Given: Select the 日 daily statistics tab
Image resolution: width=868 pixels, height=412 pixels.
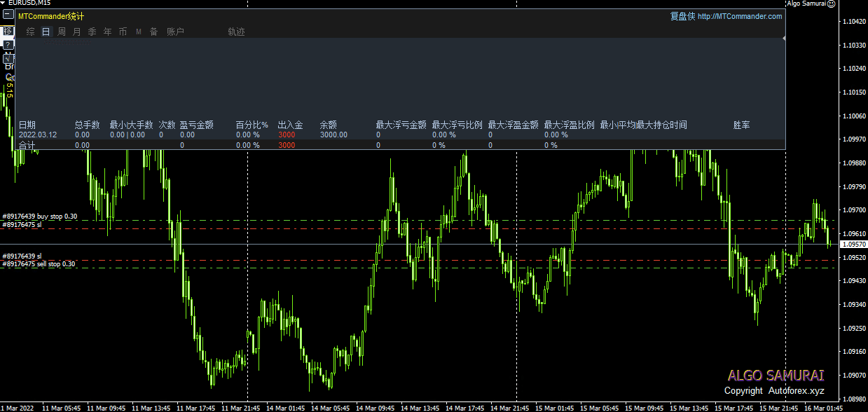Looking at the screenshot, I should click(46, 32).
